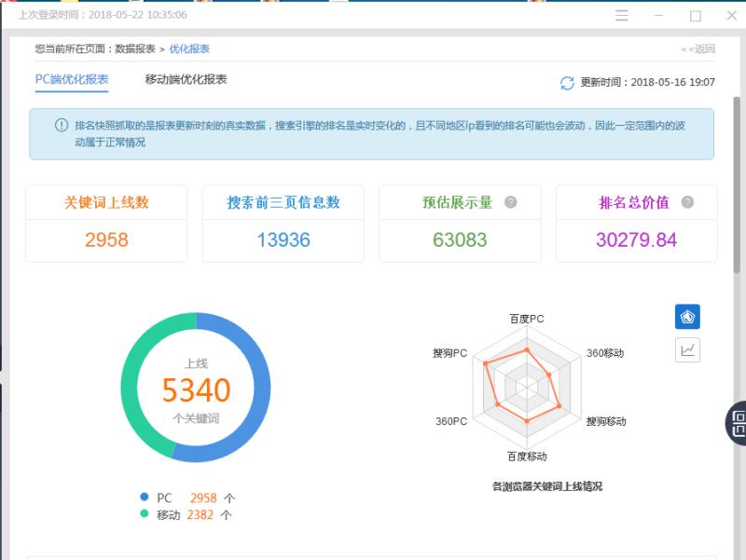Click the 搜狗PC data point on radar
This screenshot has width=746, height=560.
pos(485,363)
